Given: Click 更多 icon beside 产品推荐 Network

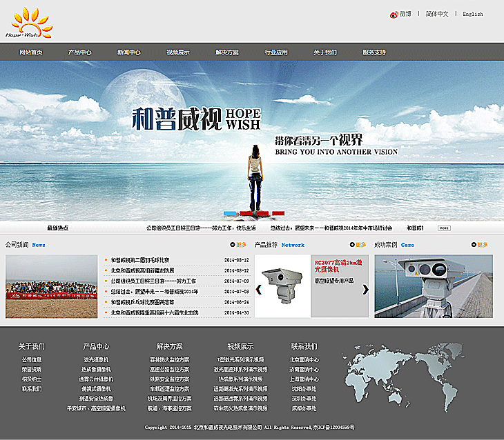Looking at the screenshot, I should (358, 245).
